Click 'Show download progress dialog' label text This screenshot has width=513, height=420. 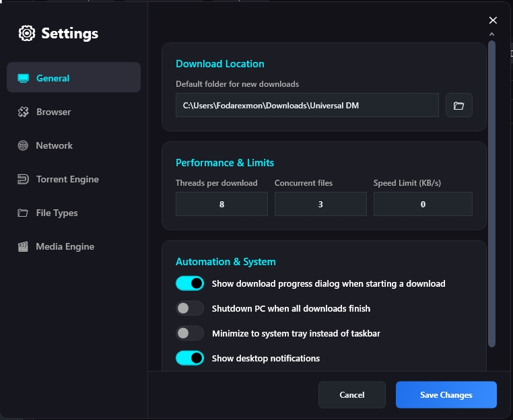(329, 283)
